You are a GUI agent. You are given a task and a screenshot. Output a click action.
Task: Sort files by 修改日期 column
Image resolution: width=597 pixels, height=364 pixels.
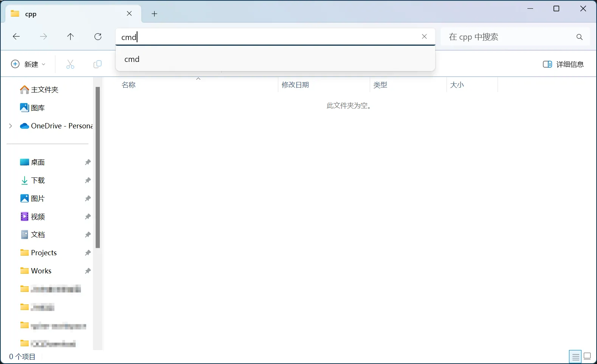click(x=295, y=85)
